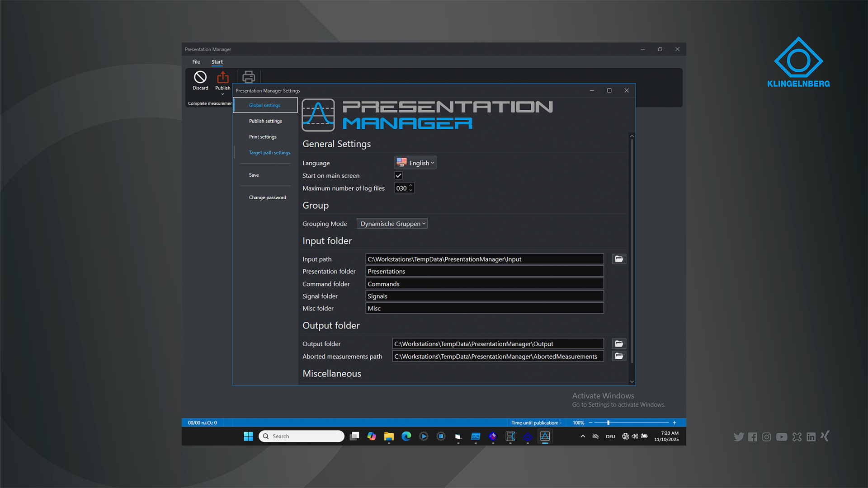Launch Copilot from the taskbar

(x=372, y=436)
